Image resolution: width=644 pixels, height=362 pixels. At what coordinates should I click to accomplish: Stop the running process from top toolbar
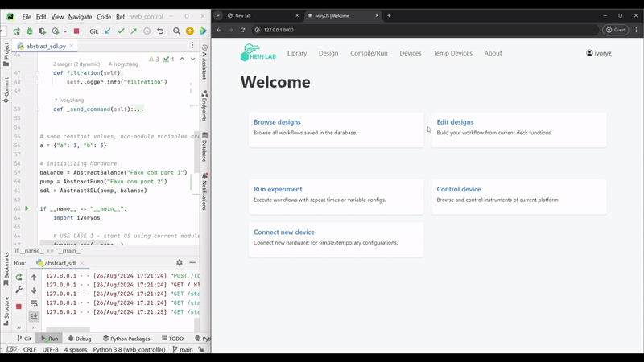[76, 31]
